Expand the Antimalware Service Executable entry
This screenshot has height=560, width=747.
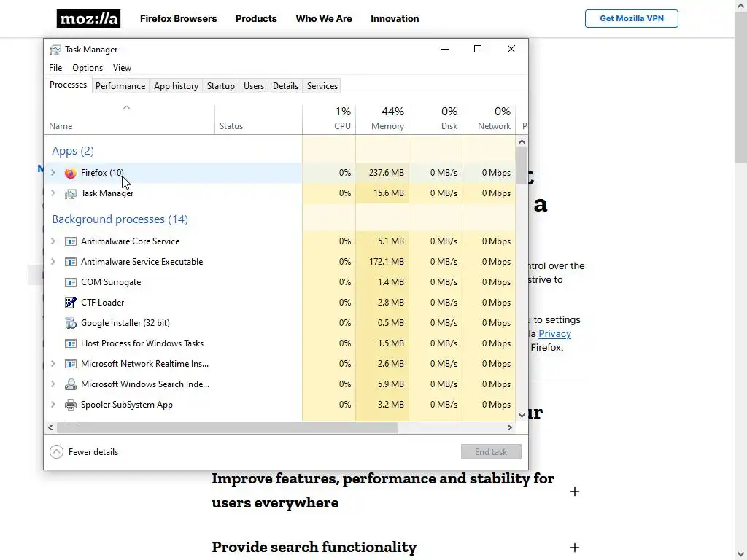(x=53, y=262)
